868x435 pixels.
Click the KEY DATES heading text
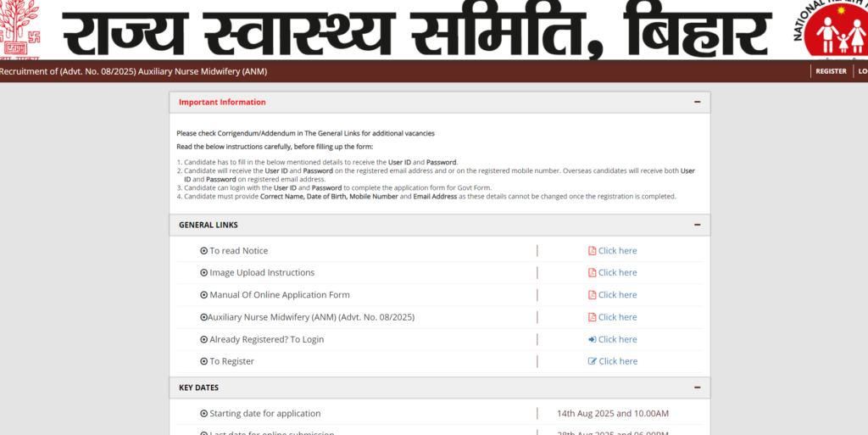pyautogui.click(x=198, y=388)
